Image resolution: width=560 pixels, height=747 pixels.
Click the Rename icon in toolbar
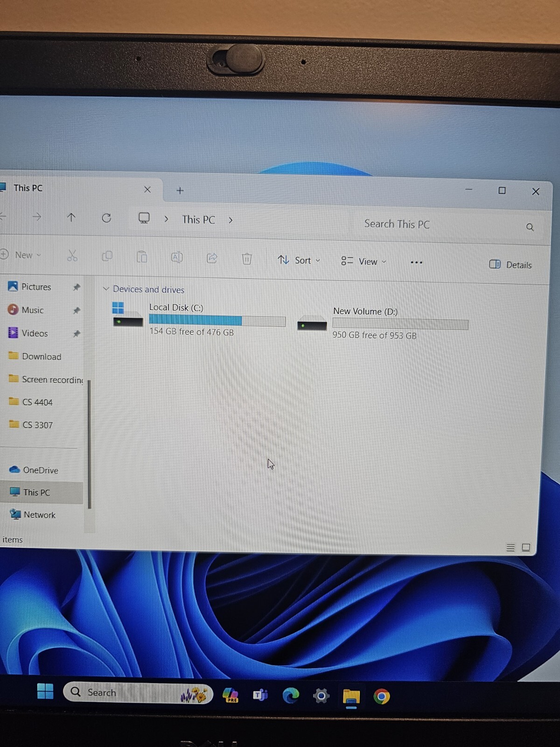click(177, 257)
